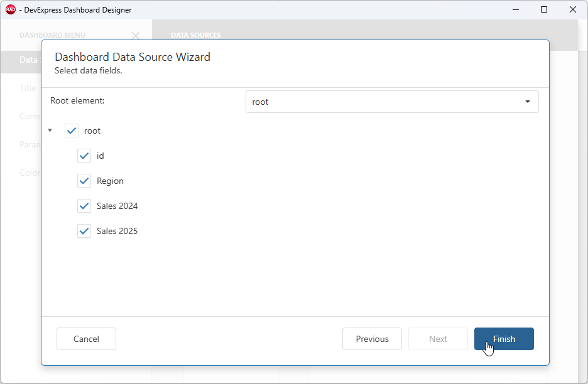
Task: Open the Title section of the Dashboard Menu
Action: coord(28,88)
